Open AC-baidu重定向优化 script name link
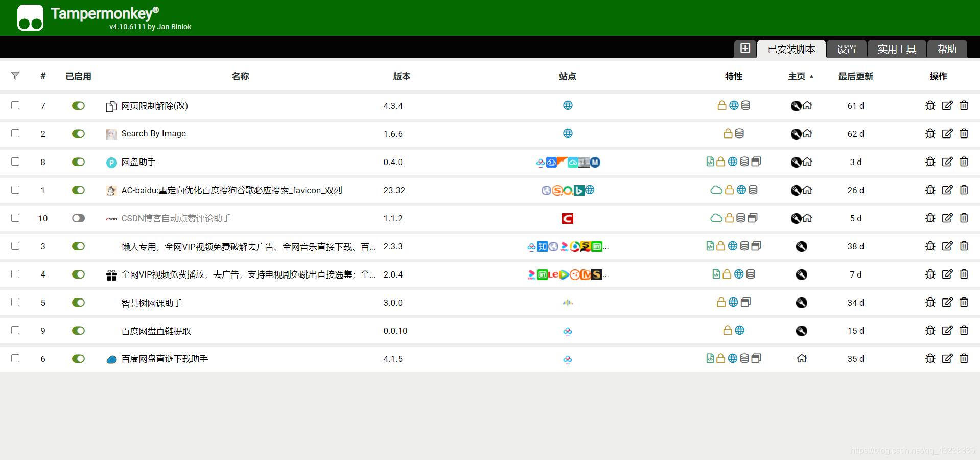This screenshot has width=980, height=460. (231, 190)
